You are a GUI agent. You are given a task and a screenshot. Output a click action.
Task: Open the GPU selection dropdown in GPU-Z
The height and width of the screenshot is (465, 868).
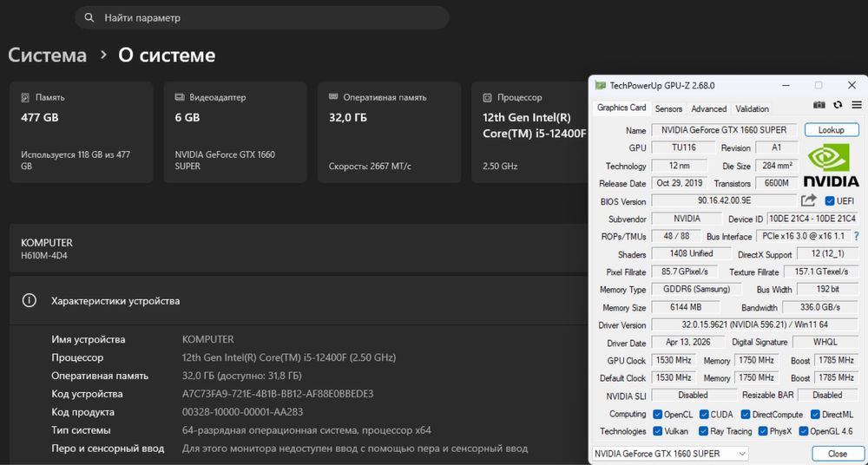[670, 454]
